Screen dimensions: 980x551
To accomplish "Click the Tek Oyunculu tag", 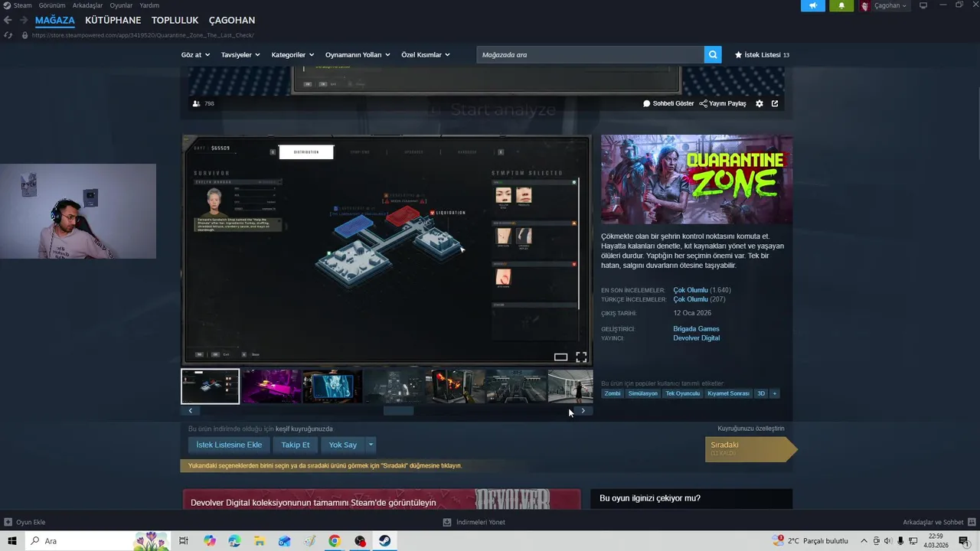I will [683, 393].
